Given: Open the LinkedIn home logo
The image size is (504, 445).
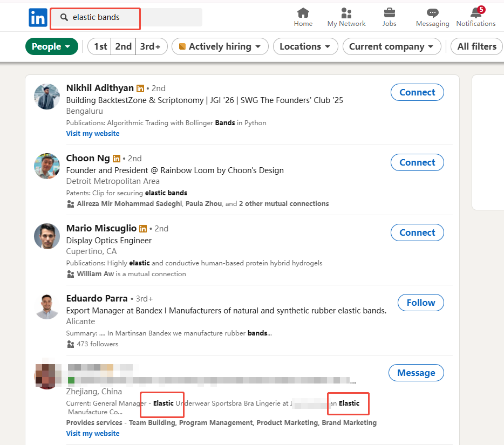Looking at the screenshot, I should click(38, 17).
